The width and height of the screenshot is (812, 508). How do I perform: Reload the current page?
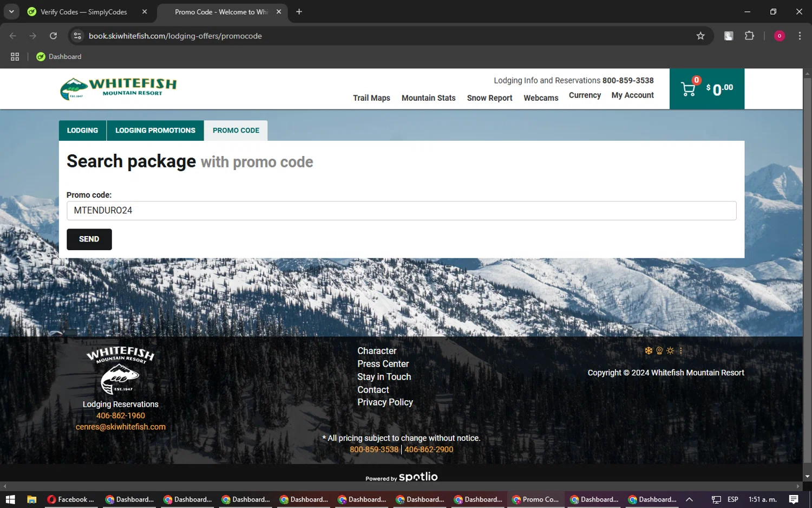53,36
